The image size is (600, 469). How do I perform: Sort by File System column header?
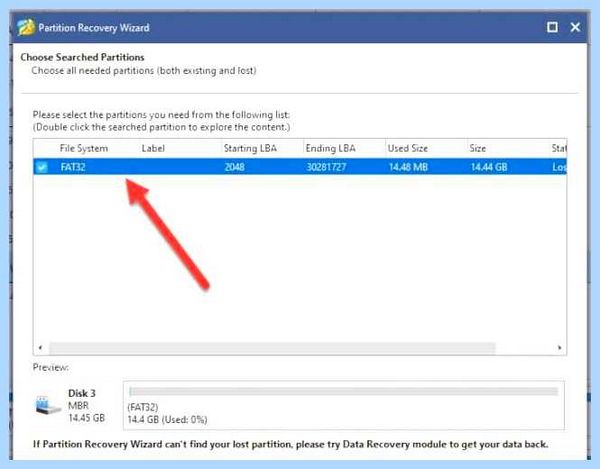[86, 148]
